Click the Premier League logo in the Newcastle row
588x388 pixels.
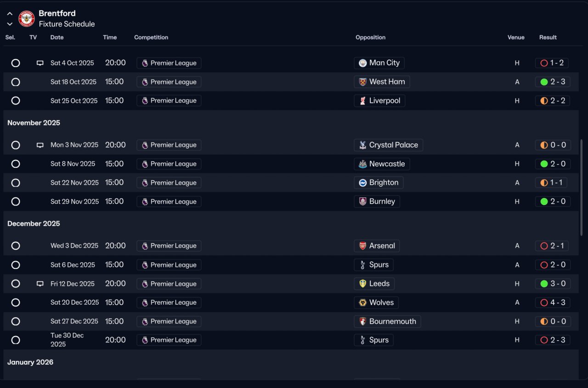pyautogui.click(x=145, y=164)
